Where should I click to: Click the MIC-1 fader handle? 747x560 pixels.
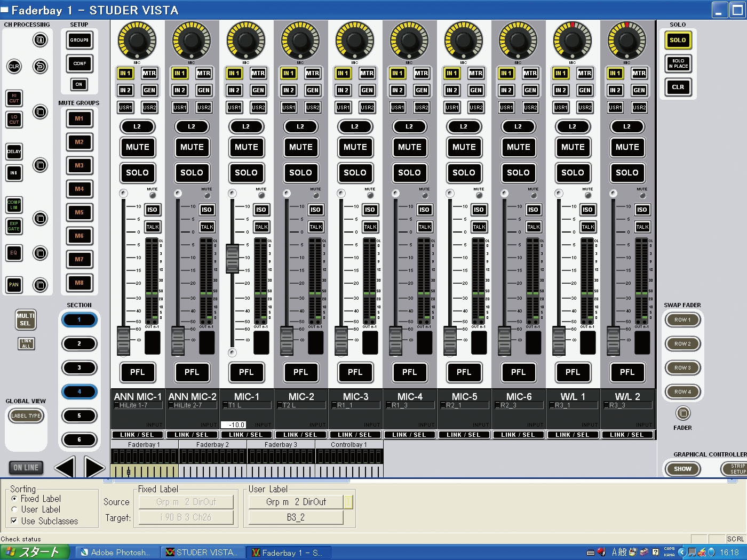pos(232,258)
